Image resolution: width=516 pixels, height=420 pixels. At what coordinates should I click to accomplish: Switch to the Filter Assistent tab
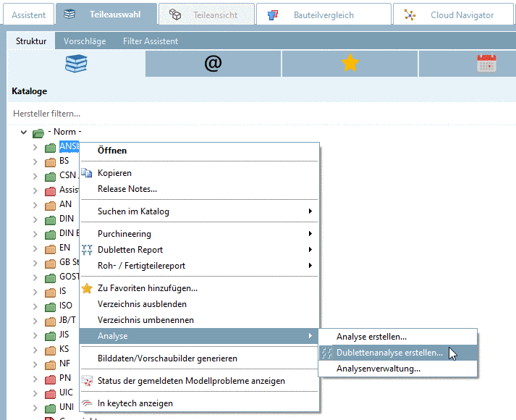[151, 41]
